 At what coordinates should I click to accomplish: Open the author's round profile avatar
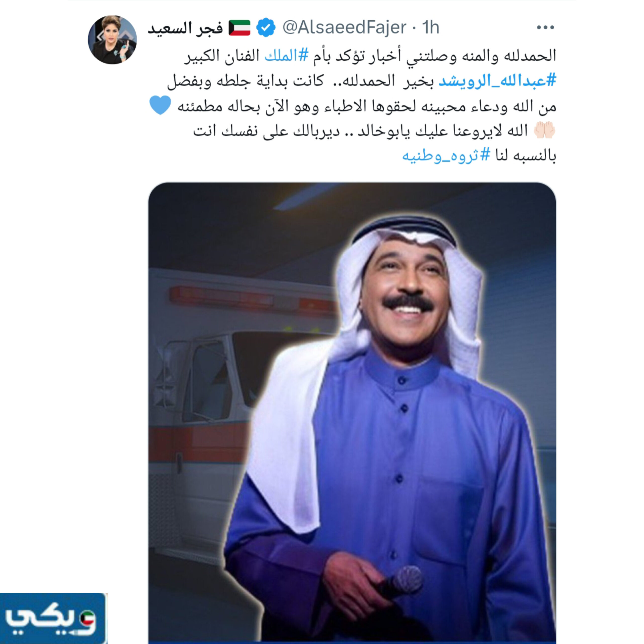[x=112, y=40]
